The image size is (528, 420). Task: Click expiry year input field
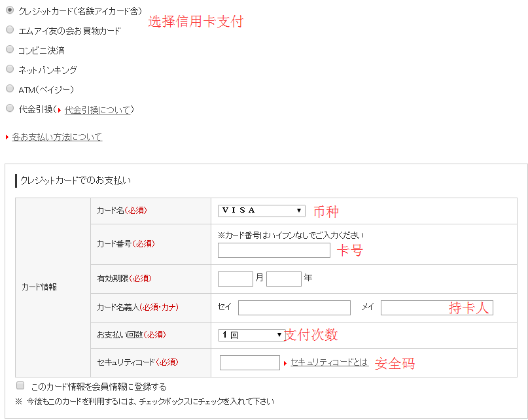pyautogui.click(x=283, y=279)
